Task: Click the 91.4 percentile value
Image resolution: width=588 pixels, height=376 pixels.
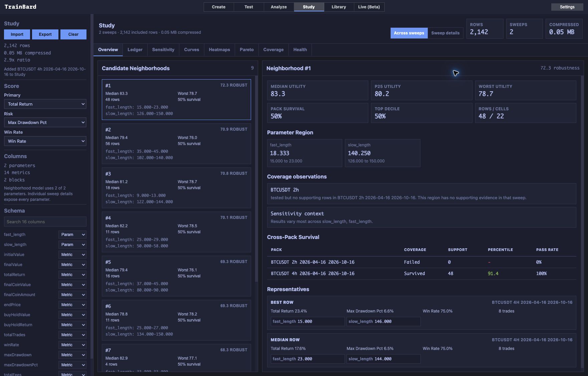Action: tap(493, 274)
